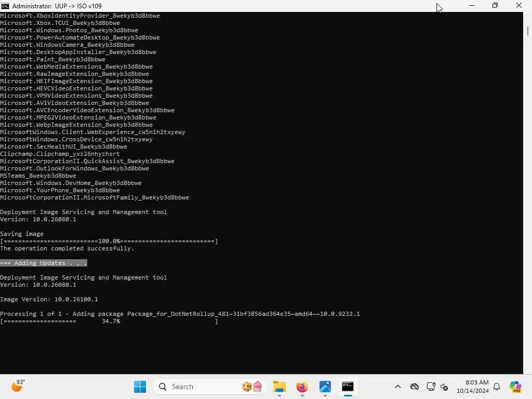Click the 'Microsoft.AV1VideoExtension_8wekyb3d8bbwe' line
This screenshot has width=532, height=399.
coord(74,103)
